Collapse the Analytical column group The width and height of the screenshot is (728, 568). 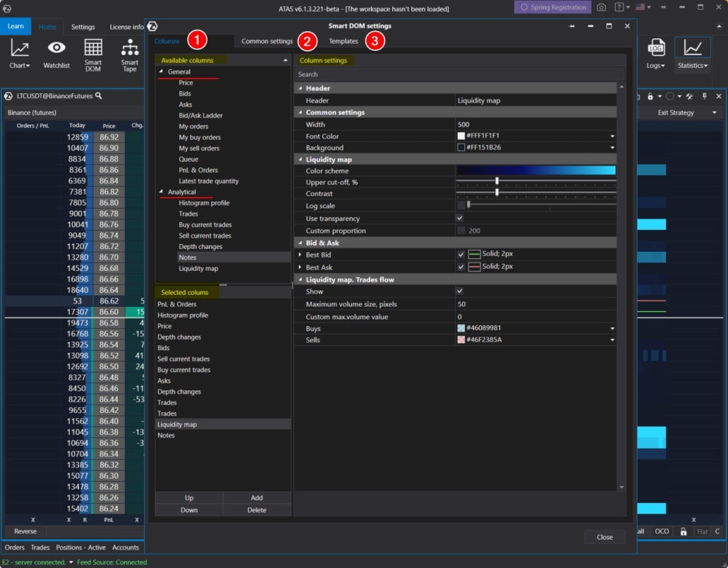pyautogui.click(x=160, y=191)
